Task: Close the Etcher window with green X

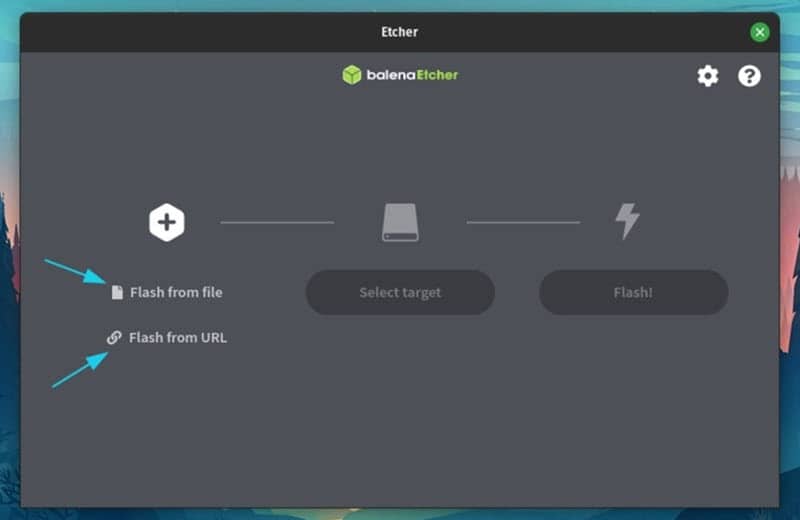Action: (x=760, y=32)
